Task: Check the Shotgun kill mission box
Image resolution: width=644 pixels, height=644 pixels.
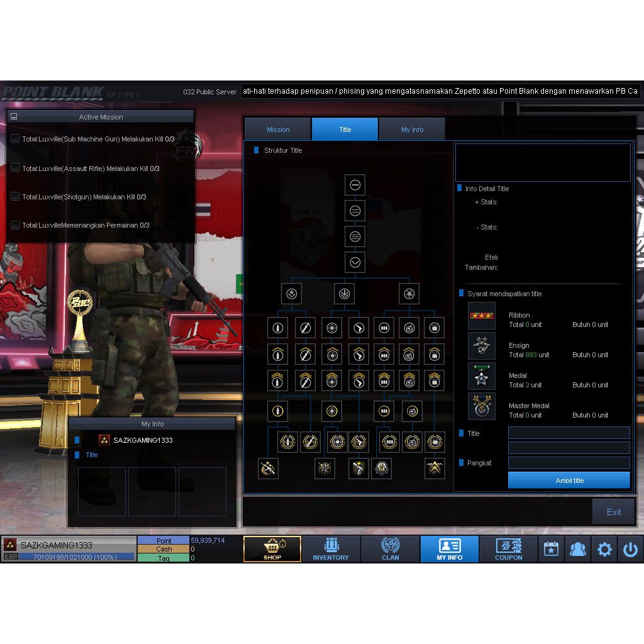Action: tap(15, 196)
